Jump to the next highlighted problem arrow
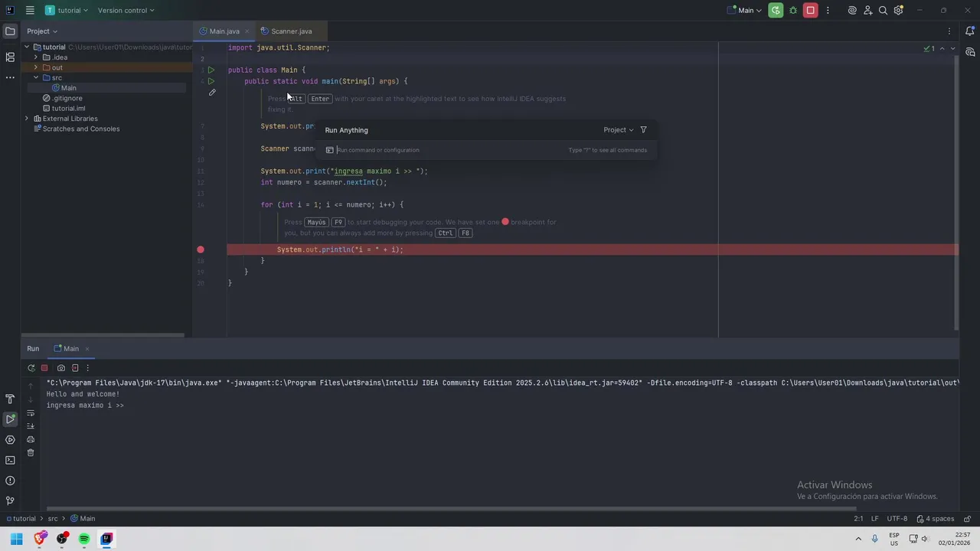980x551 pixels. click(x=952, y=48)
